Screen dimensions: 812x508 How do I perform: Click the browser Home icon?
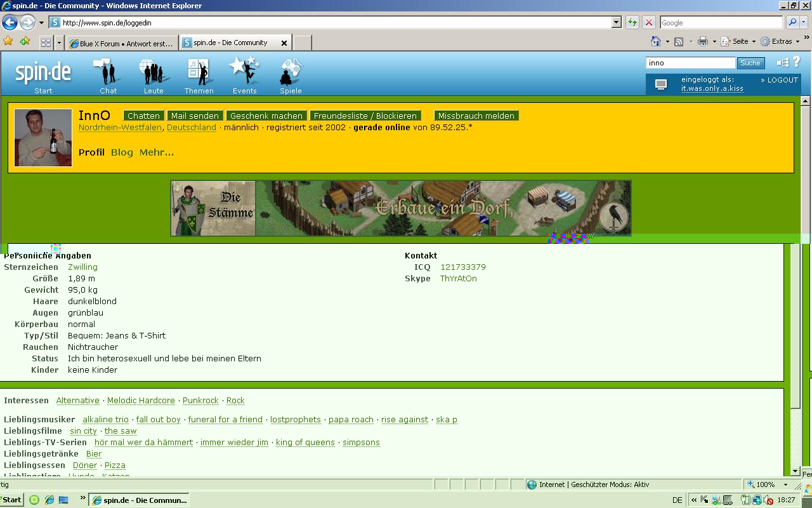656,41
